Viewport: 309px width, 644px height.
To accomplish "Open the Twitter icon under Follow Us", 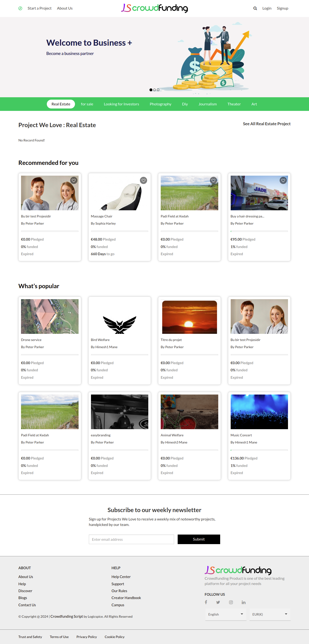I will pyautogui.click(x=218, y=602).
